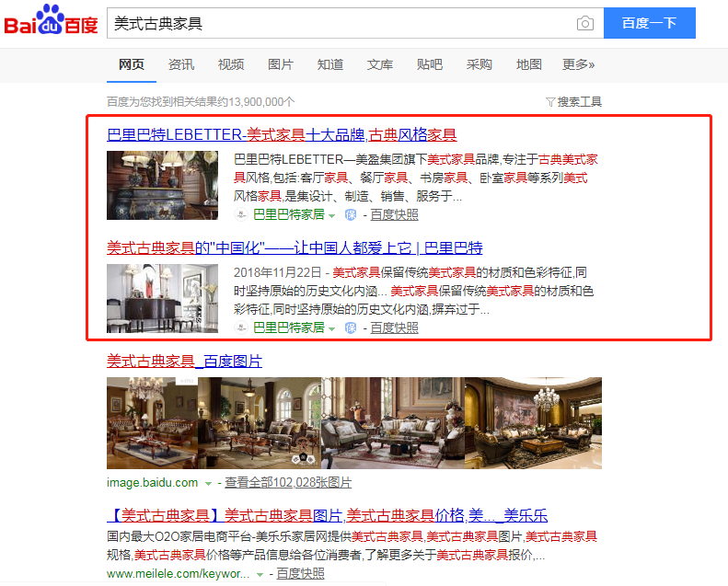Screen dimensions: 728x586
Task: Switch to the 视频 tab
Action: click(x=231, y=64)
